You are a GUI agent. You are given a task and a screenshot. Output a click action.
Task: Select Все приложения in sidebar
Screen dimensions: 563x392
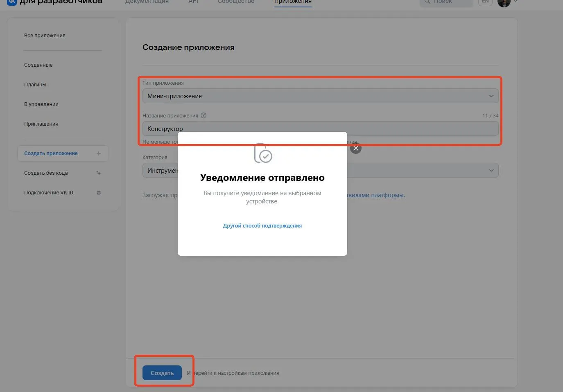tap(45, 36)
